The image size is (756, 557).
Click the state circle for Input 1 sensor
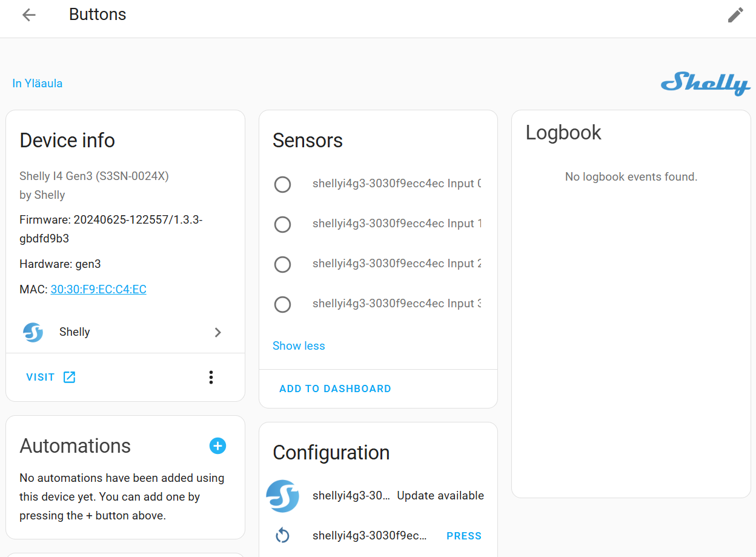pos(282,224)
